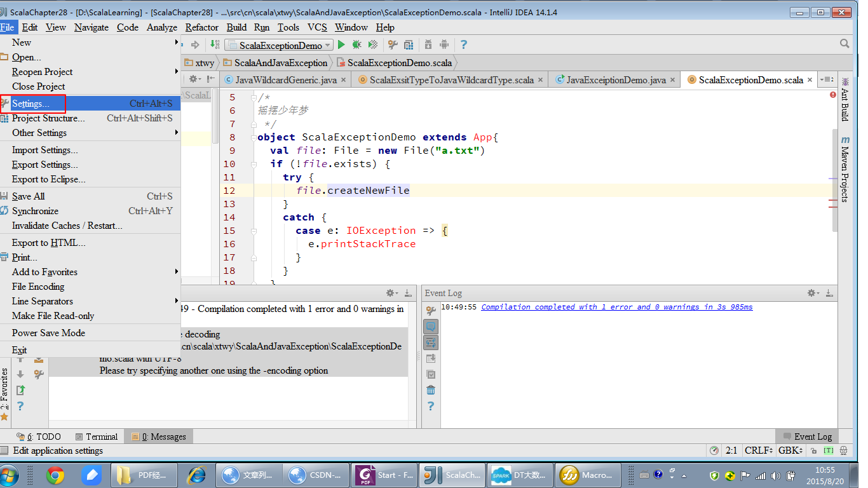Expand the Reopen Project submenu
Image resolution: width=868 pixels, height=488 pixels.
point(90,72)
